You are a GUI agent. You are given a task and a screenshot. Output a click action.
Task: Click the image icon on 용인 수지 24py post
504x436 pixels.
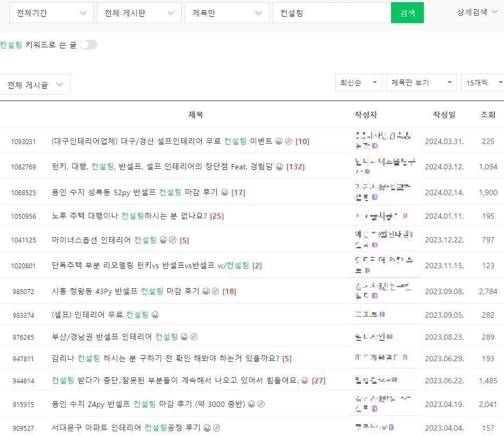(x=252, y=404)
